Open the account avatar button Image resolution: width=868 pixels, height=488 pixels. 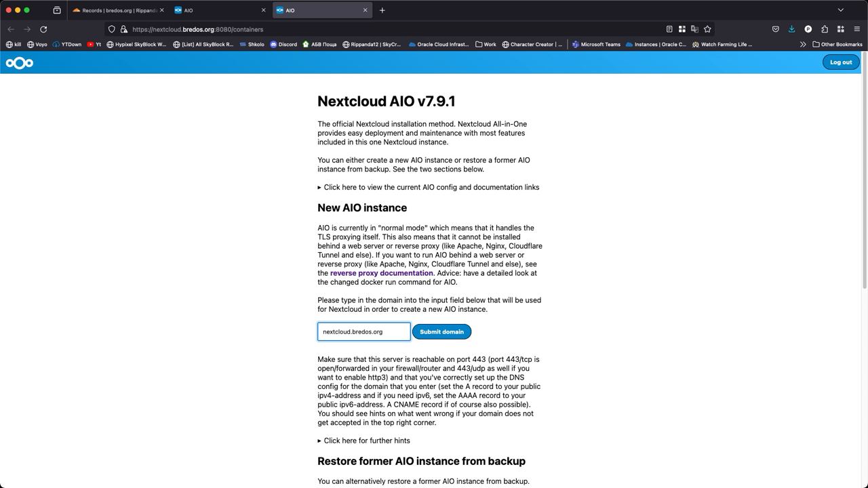coord(808,29)
